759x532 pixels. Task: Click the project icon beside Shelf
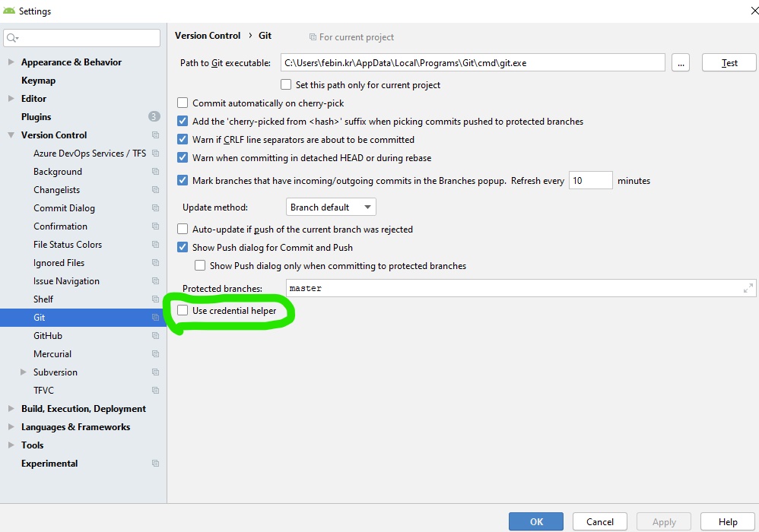click(155, 299)
